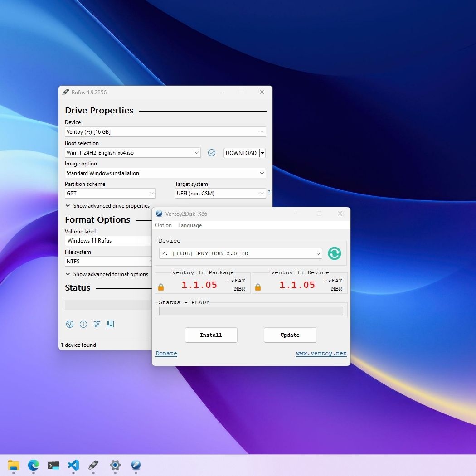Launch Microsoft Edge from the taskbar
The width and height of the screenshot is (476, 476).
click(x=34, y=465)
